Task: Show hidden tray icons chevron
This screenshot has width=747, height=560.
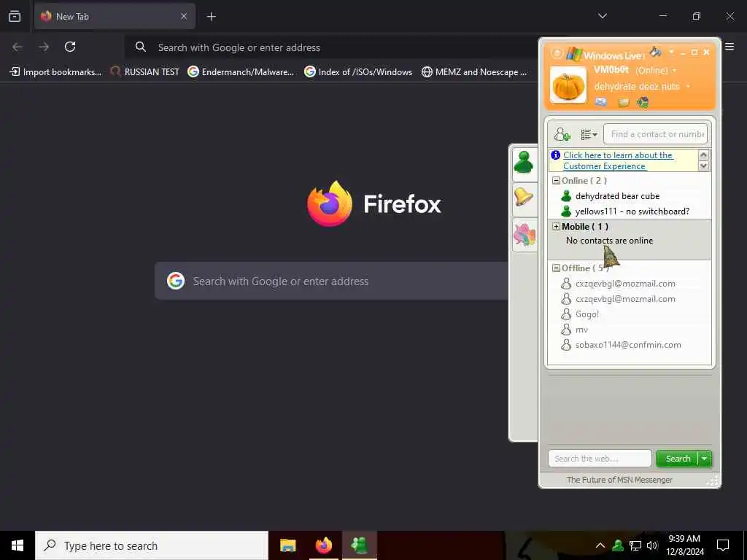Action: click(600, 545)
